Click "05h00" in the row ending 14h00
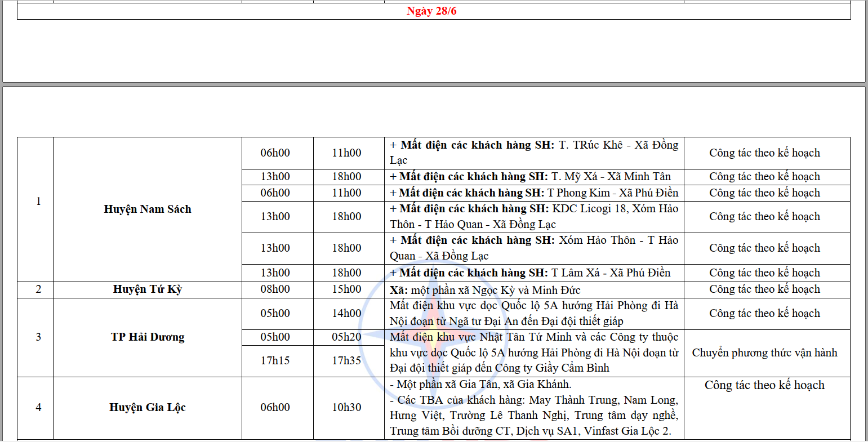Image resolution: width=868 pixels, height=442 pixels. tap(275, 314)
